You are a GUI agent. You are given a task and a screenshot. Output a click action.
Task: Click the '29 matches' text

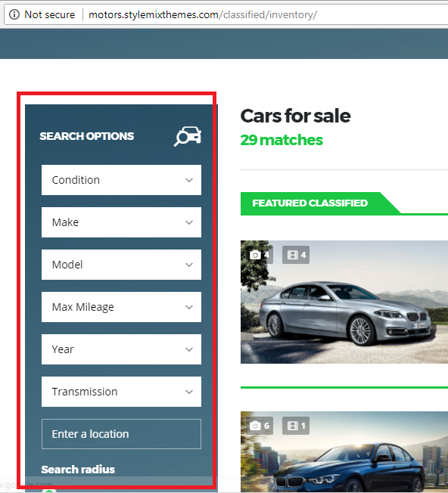pyautogui.click(x=282, y=140)
